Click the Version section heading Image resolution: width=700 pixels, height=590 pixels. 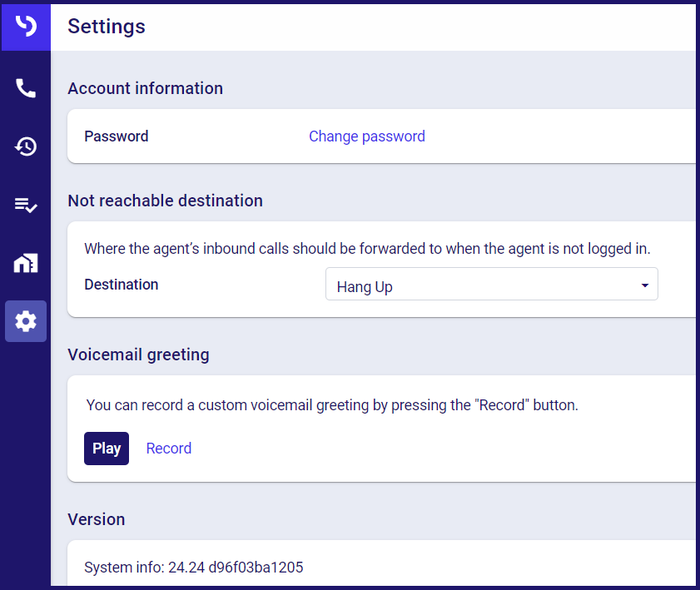click(x=97, y=519)
